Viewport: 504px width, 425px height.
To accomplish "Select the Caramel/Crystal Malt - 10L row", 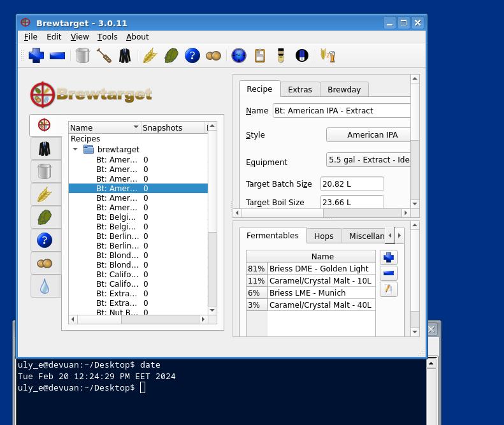I will (x=311, y=280).
